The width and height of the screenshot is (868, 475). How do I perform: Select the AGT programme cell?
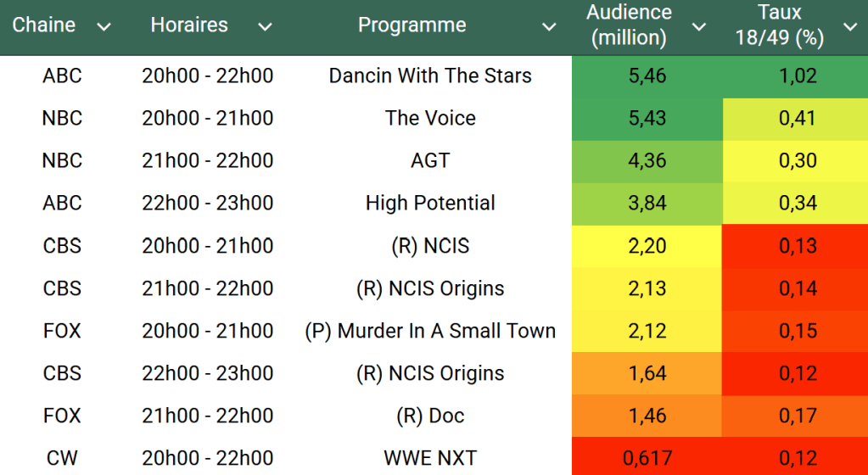click(x=430, y=160)
